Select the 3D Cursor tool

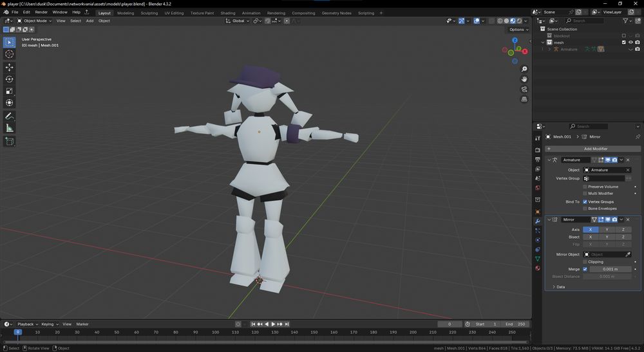9,54
